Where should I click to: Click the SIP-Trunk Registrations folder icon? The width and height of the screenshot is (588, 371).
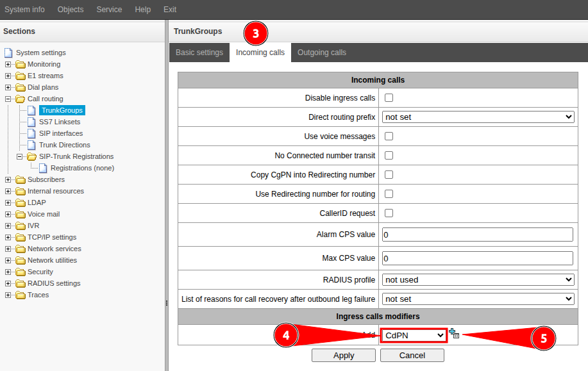coord(32,156)
